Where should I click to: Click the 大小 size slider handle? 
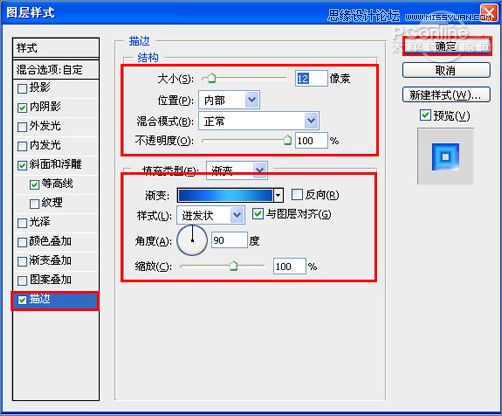pyautogui.click(x=212, y=79)
